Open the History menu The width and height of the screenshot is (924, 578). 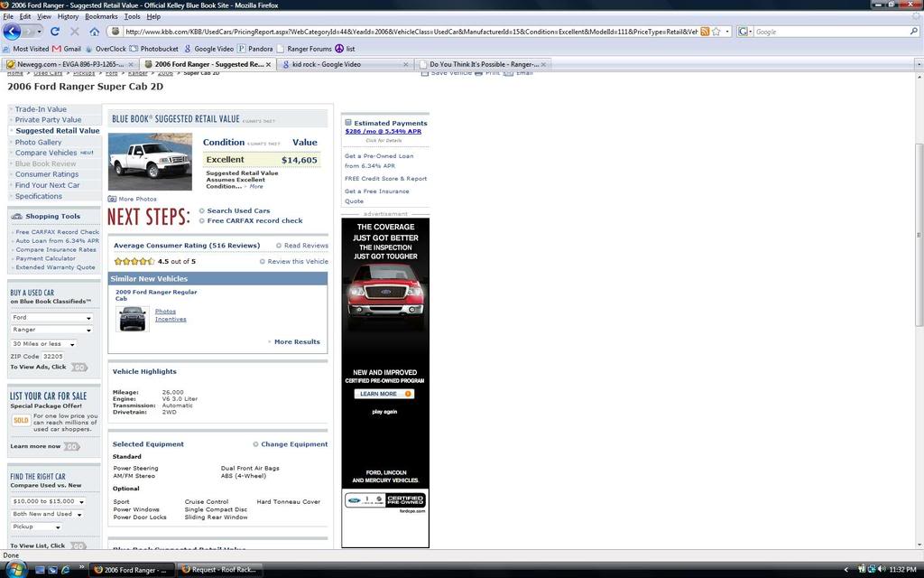(x=68, y=16)
